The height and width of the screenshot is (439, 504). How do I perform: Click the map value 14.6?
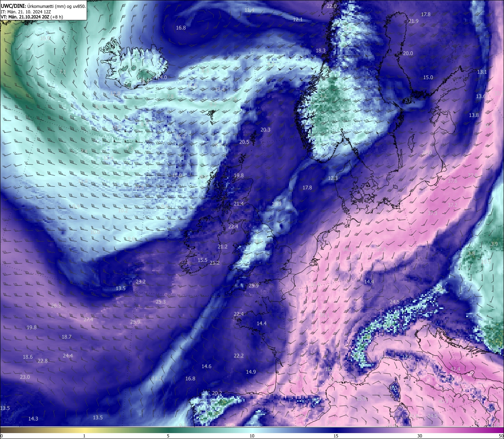(x=206, y=367)
